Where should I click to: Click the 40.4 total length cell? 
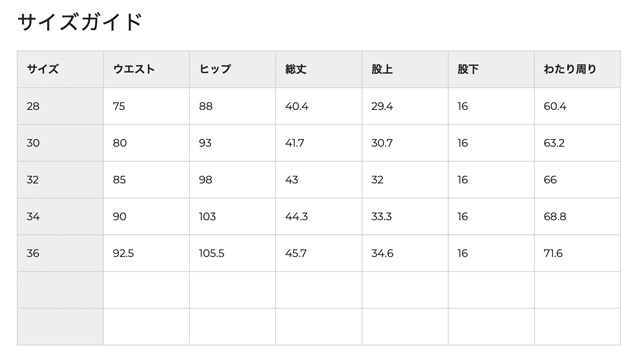click(x=319, y=106)
